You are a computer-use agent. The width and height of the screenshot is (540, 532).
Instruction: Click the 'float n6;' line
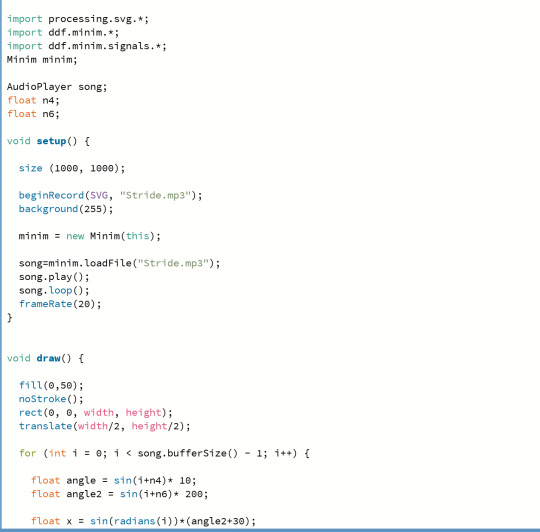(33, 114)
